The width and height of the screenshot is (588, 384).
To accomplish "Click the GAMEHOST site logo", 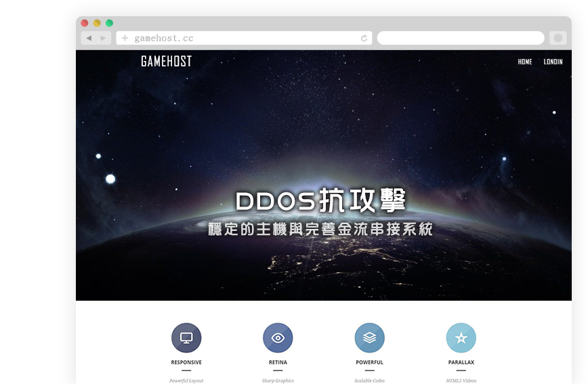I will [166, 62].
